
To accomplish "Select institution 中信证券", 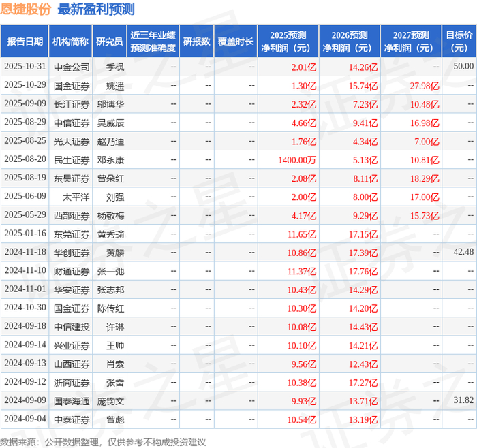I will point(72,123).
